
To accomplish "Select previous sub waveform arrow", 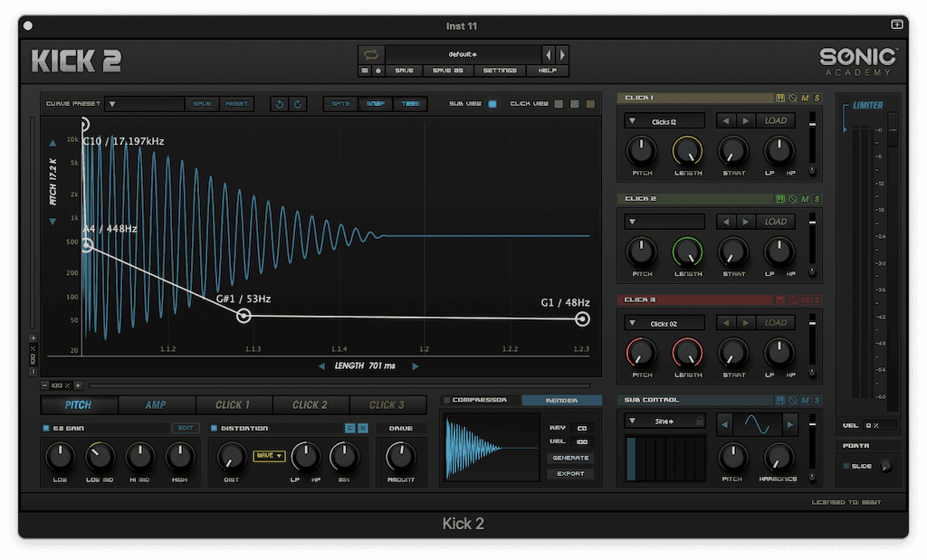I will (724, 424).
